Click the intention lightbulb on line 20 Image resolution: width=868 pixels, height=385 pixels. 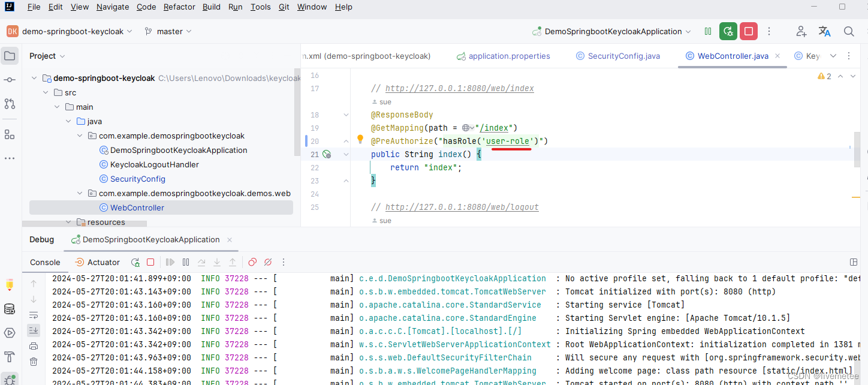[x=360, y=139]
